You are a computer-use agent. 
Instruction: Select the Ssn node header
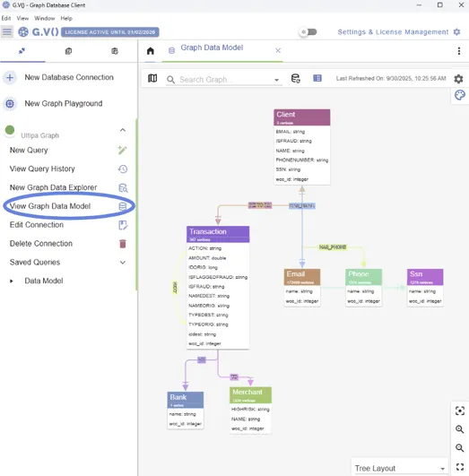[x=425, y=277]
